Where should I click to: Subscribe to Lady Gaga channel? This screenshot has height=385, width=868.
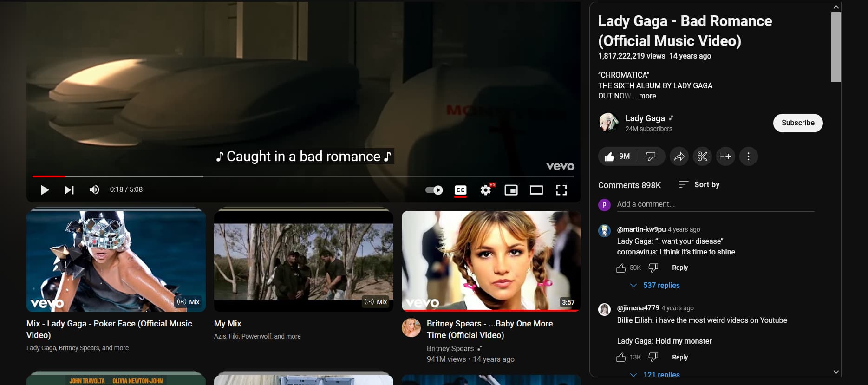tap(798, 123)
